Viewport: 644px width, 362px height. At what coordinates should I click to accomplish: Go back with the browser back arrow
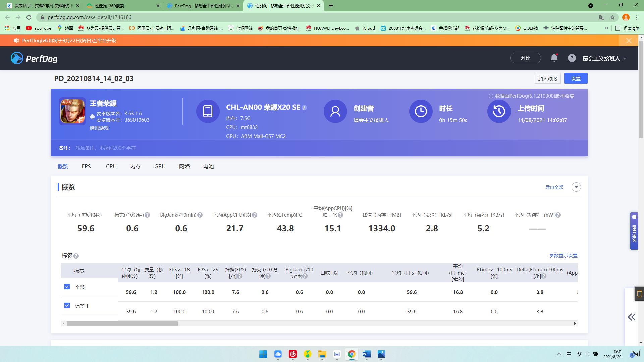click(7, 17)
